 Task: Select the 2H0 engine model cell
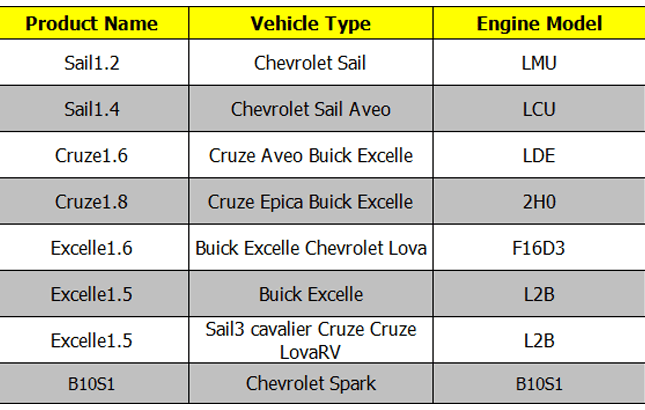click(x=539, y=202)
